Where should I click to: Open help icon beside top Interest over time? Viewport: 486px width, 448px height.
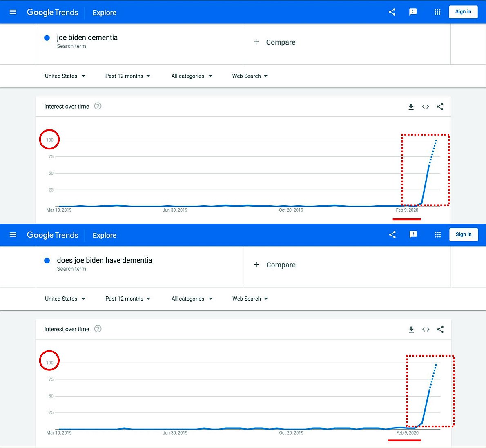point(98,106)
